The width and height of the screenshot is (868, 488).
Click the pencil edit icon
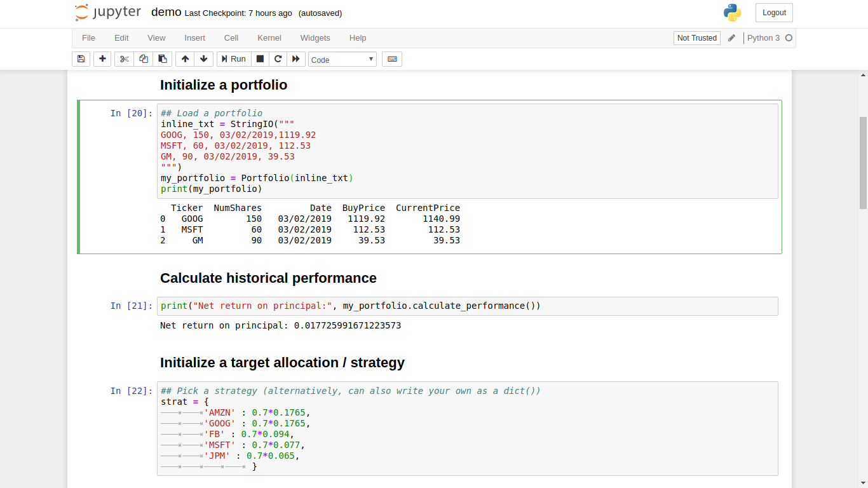tap(731, 38)
